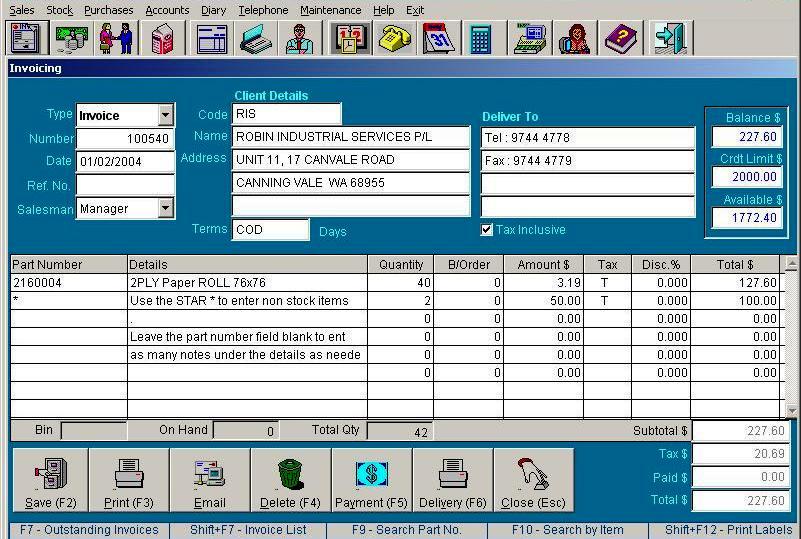Open the Diary menu

pyautogui.click(x=214, y=10)
